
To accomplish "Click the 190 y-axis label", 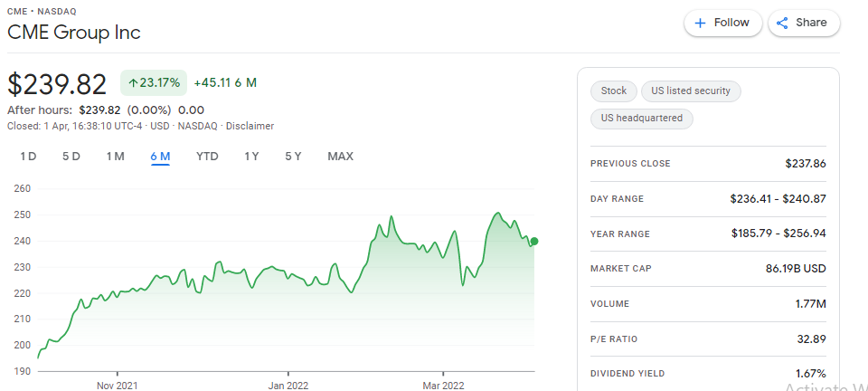I will tap(22, 371).
